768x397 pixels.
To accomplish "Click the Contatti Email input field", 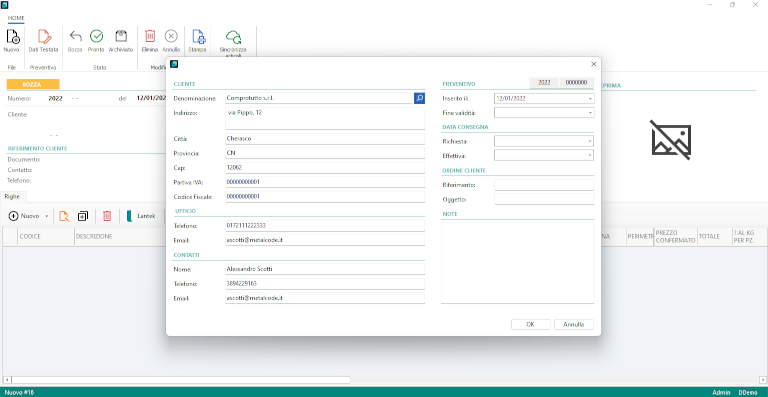I will [325, 298].
